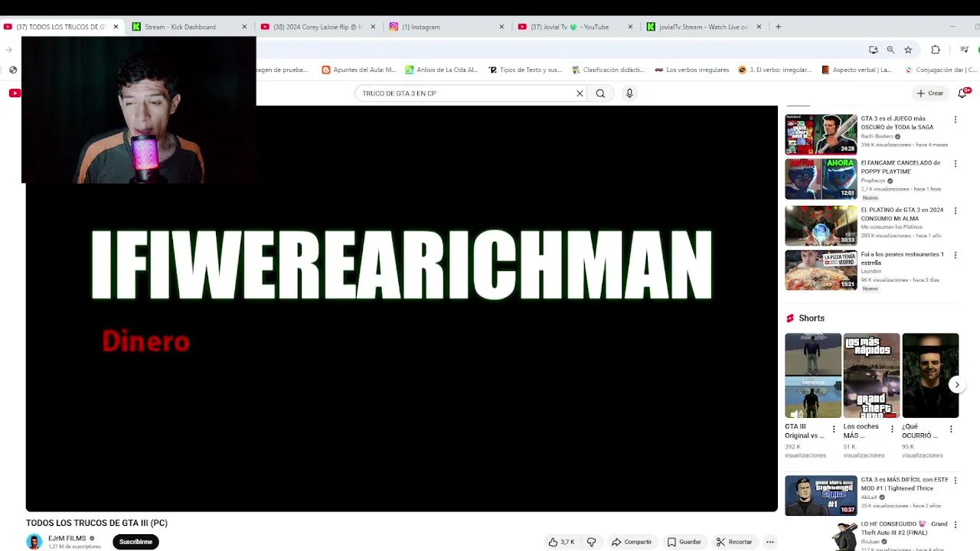Share the video via Compartir
This screenshot has height=551, width=980.
click(x=632, y=542)
